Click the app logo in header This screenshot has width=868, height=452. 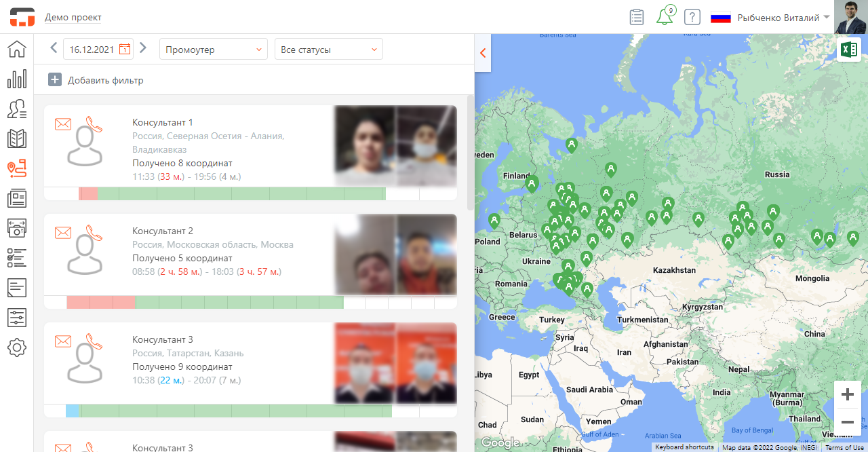point(22,17)
